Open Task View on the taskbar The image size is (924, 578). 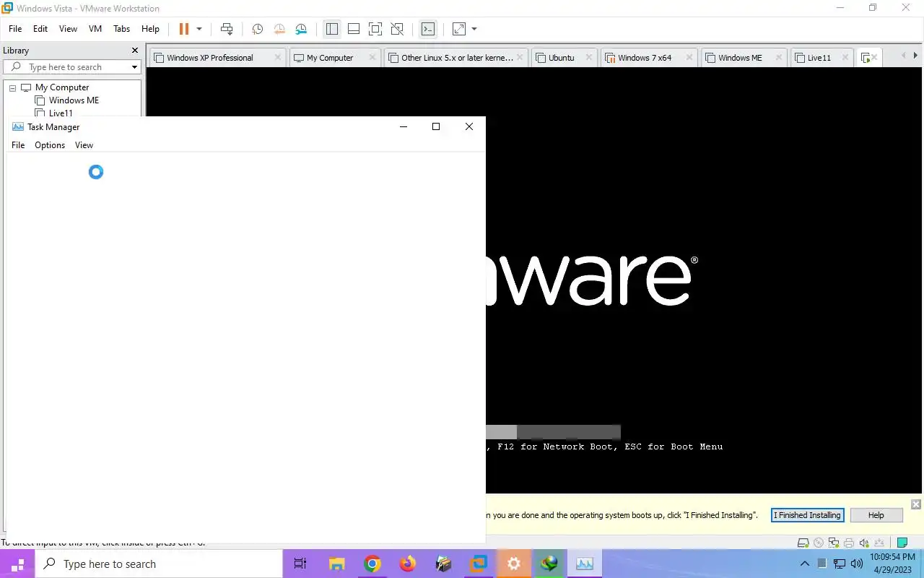coord(300,564)
